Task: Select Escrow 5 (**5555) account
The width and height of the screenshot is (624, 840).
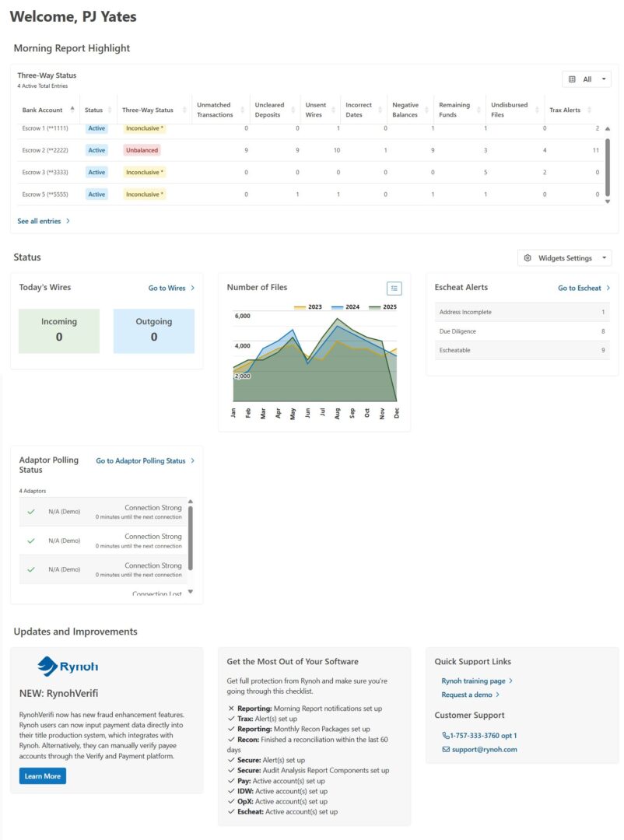Action: click(45, 194)
